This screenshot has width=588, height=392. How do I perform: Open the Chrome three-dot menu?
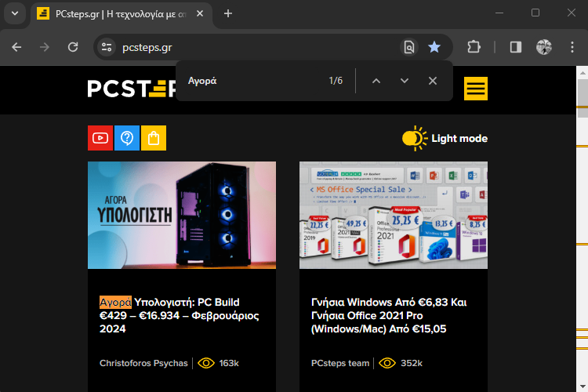click(x=572, y=47)
